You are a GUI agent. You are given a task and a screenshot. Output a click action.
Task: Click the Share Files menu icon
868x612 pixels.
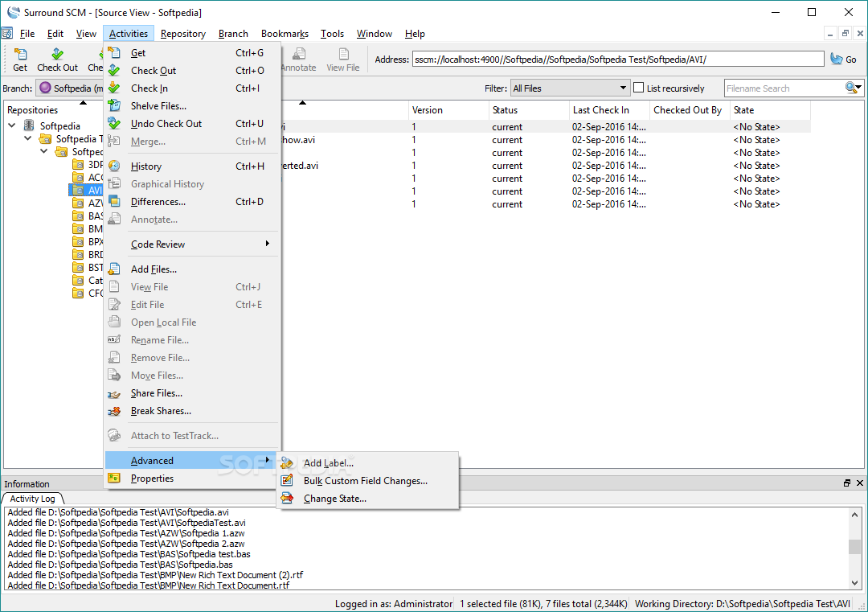click(114, 394)
